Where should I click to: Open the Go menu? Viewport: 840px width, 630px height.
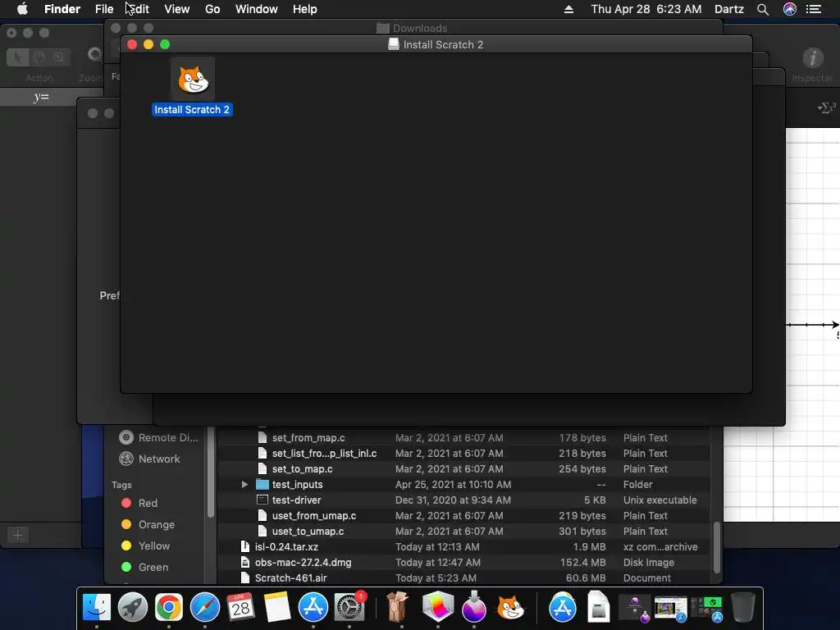pyautogui.click(x=212, y=9)
